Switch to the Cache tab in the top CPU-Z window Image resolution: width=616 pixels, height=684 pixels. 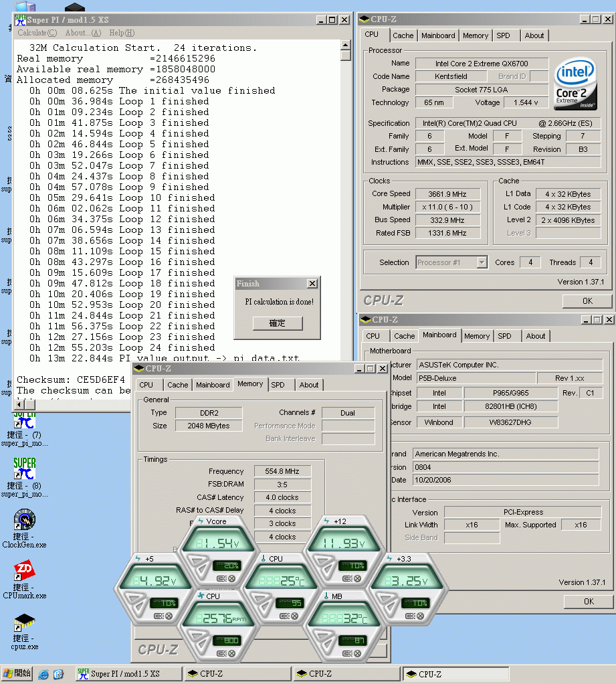(x=403, y=35)
